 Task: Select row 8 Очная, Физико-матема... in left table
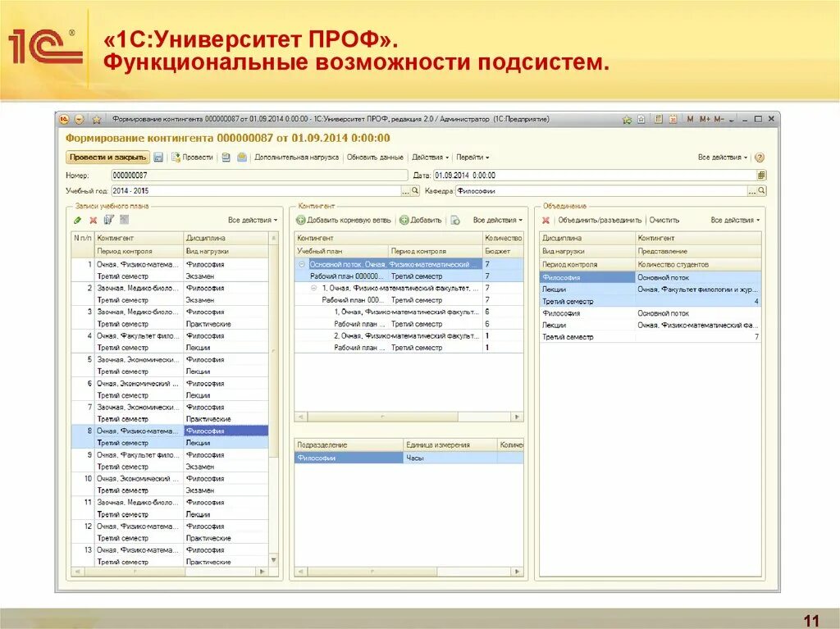pyautogui.click(x=170, y=436)
